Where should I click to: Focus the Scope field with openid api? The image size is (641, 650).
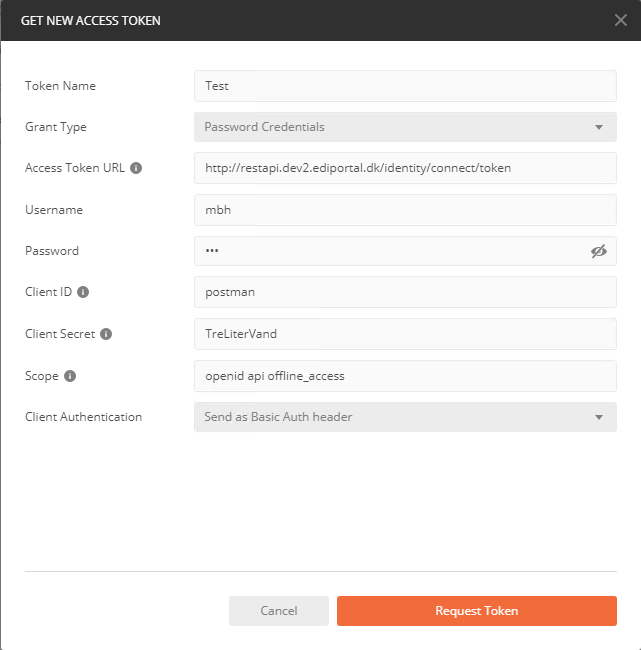[405, 376]
